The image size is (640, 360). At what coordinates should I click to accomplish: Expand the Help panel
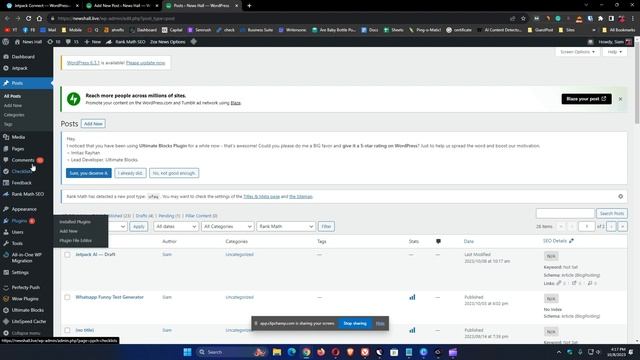pyautogui.click(x=614, y=52)
